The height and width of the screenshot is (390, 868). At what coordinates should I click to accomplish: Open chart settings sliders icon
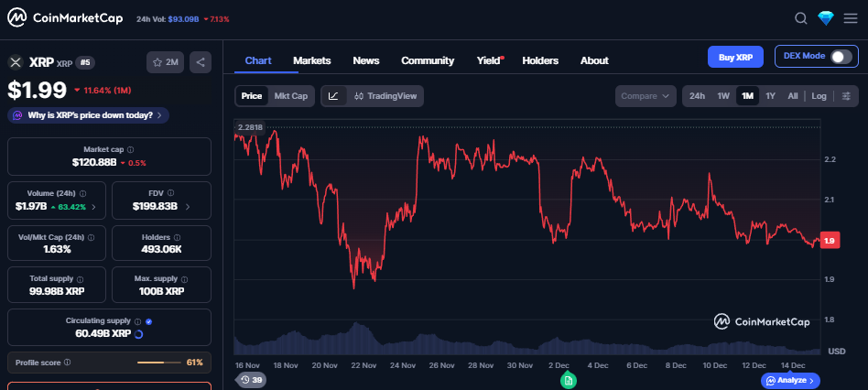[x=846, y=96]
